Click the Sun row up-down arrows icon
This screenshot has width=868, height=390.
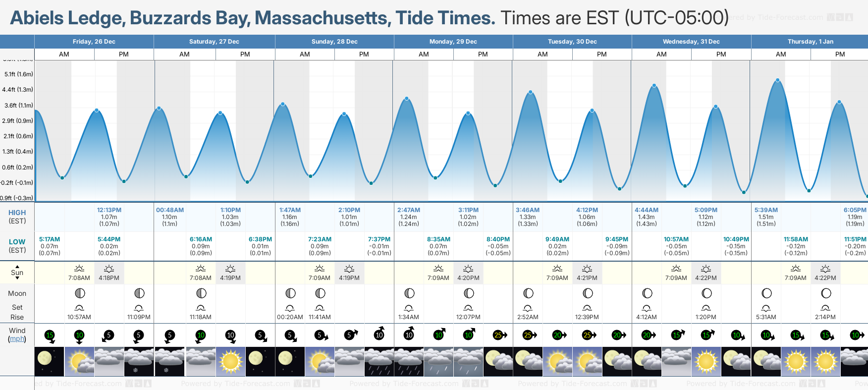[17, 273]
